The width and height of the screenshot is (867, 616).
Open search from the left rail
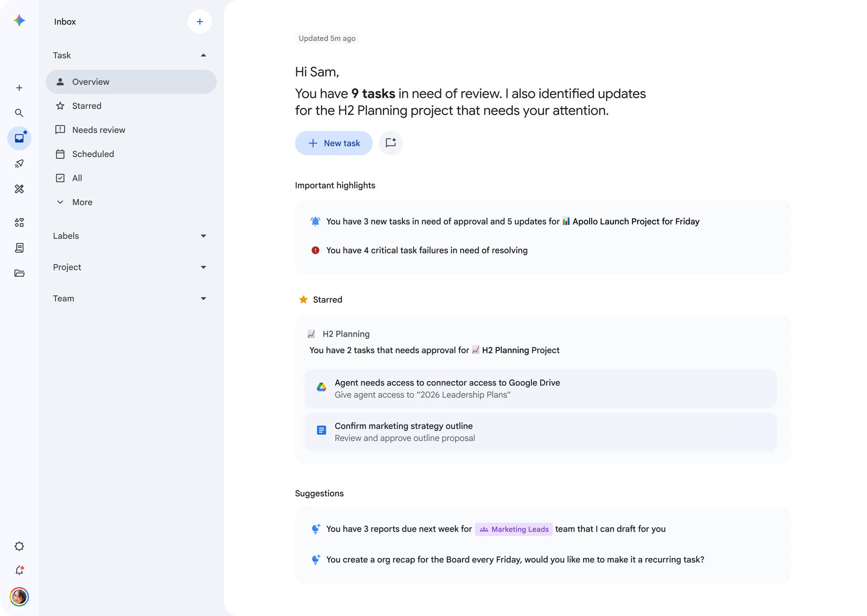[19, 113]
